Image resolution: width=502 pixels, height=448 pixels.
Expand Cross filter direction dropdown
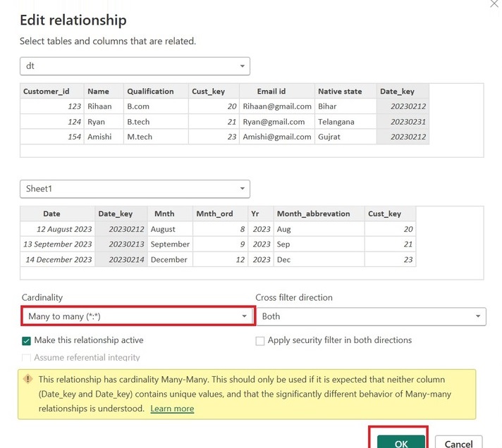(x=371, y=316)
